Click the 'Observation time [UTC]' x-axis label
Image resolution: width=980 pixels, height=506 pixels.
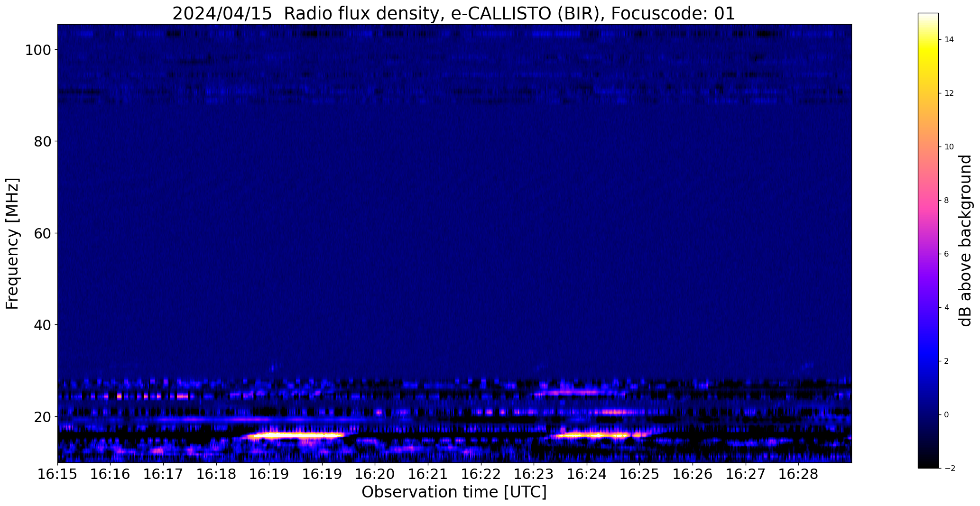coord(454,492)
